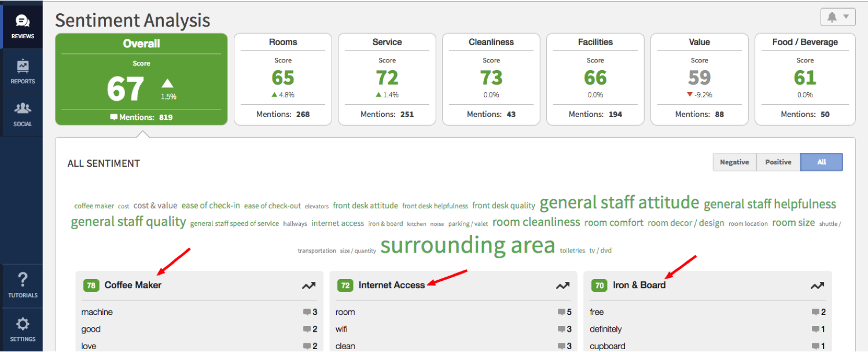
Task: Click 'ease of check-out' tag
Action: tap(273, 206)
